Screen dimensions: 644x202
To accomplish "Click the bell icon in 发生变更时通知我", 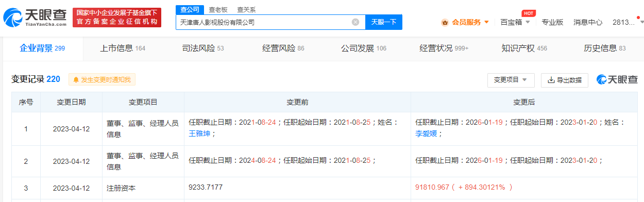I will (x=76, y=80).
